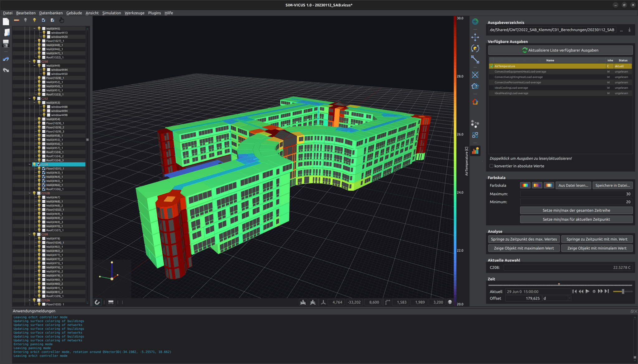Screen dimensions: 638x364
Task: Open the network nodes mode icon
Action: pyautogui.click(x=475, y=124)
